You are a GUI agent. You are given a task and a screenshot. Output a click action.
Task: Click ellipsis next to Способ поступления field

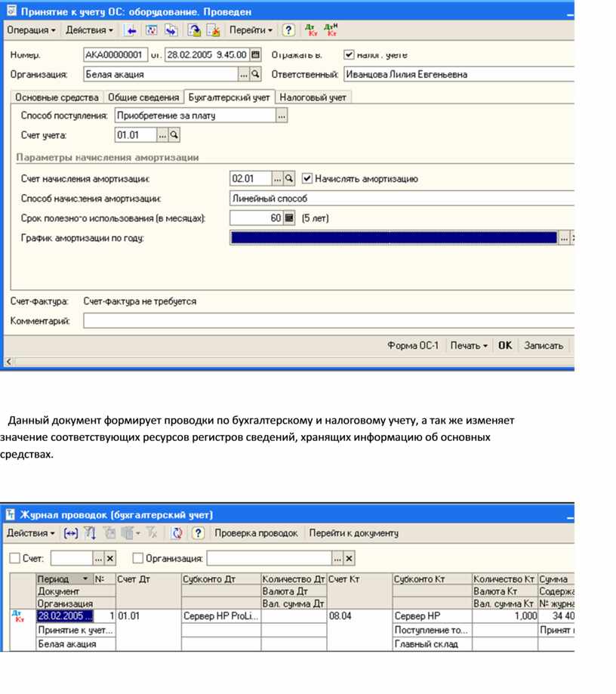[x=282, y=116]
